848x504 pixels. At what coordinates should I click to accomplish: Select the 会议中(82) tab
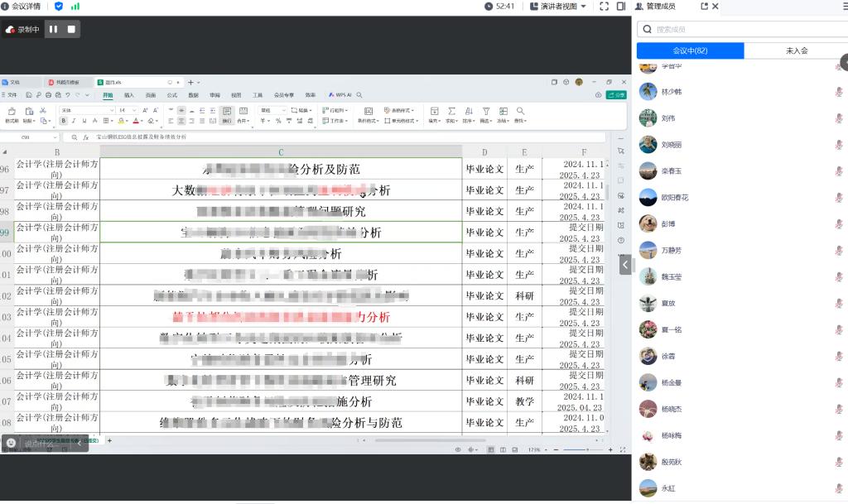pos(690,50)
